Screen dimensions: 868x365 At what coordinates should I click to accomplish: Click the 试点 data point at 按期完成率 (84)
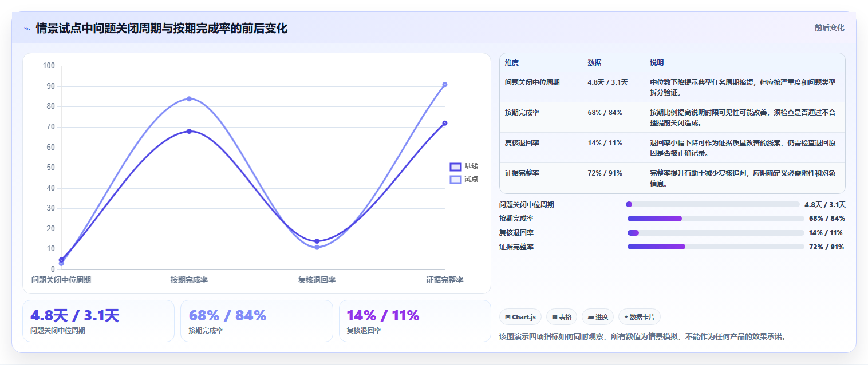(x=189, y=98)
